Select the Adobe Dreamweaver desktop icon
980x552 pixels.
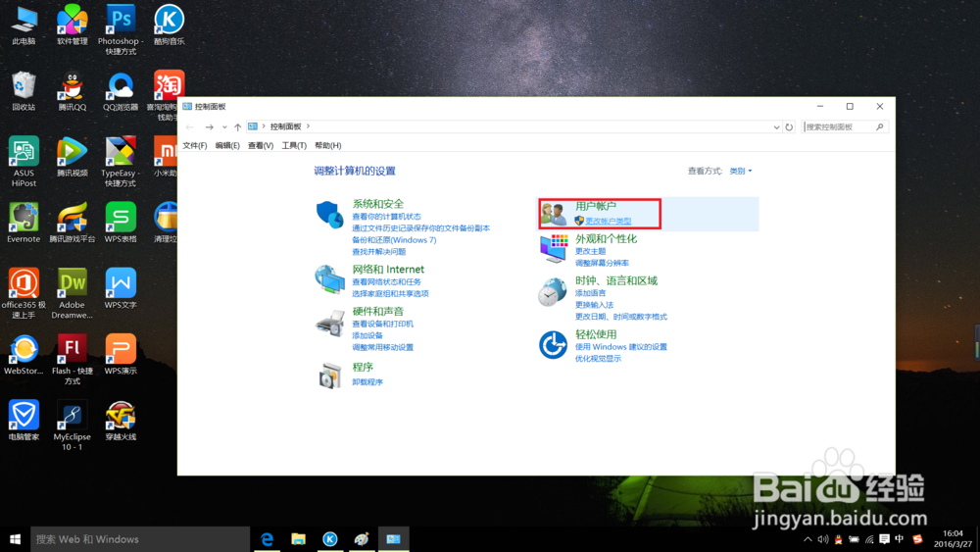pos(73,283)
